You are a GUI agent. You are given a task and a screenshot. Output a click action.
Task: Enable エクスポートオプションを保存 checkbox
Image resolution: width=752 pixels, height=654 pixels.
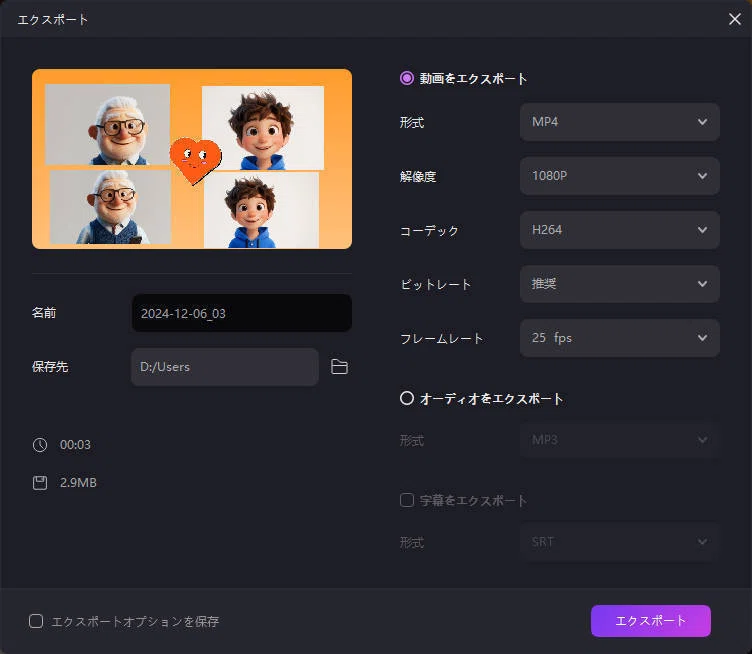(x=36, y=621)
